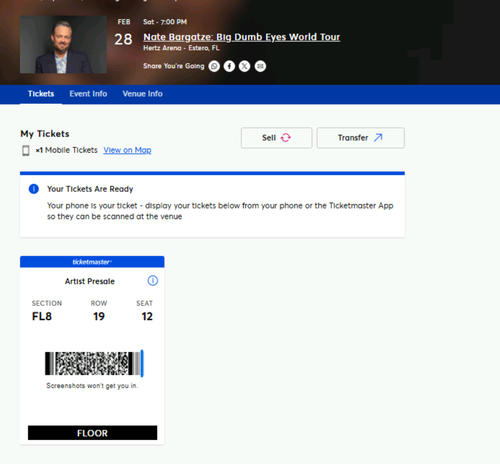The width and height of the screenshot is (500, 464).
Task: Click the Transfer tickets button
Action: point(360,138)
